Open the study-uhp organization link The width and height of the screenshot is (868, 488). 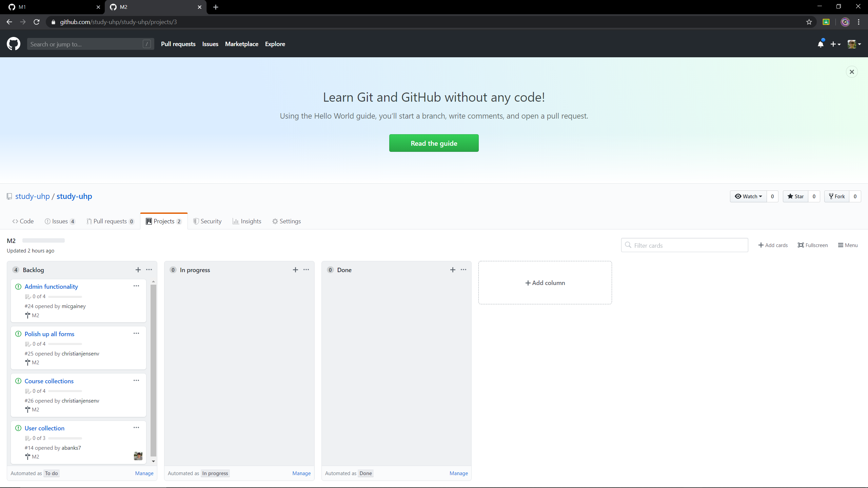(33, 196)
